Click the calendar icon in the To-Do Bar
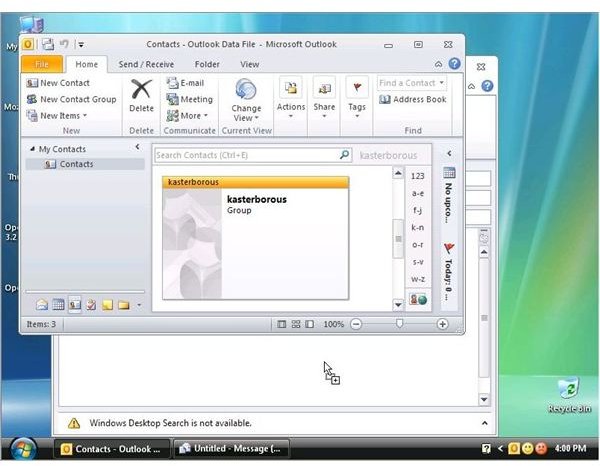The image size is (600, 466). click(449, 173)
